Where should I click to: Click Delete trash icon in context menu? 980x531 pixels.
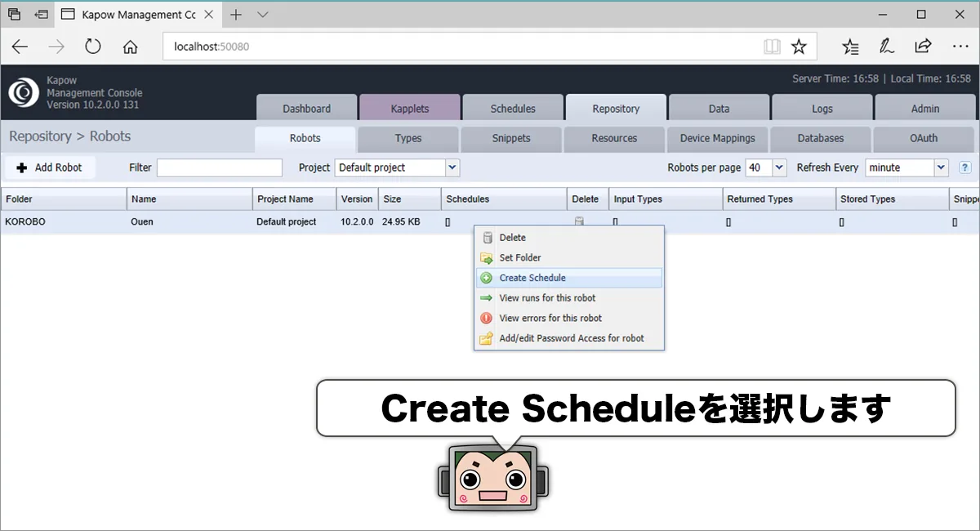tap(487, 238)
